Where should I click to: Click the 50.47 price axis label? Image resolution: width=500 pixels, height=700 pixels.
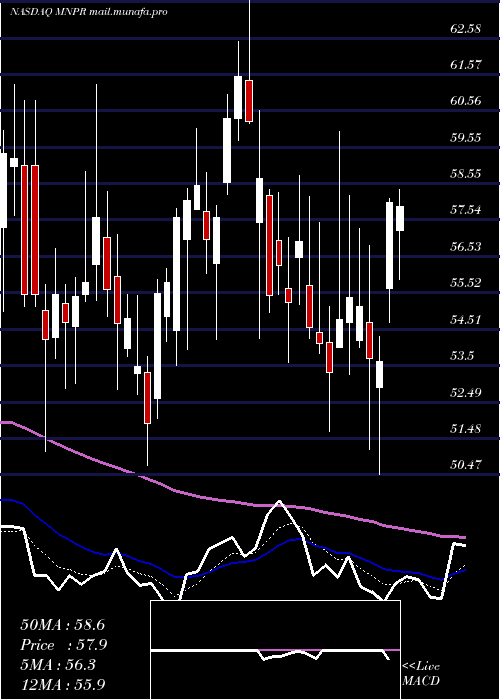466,465
